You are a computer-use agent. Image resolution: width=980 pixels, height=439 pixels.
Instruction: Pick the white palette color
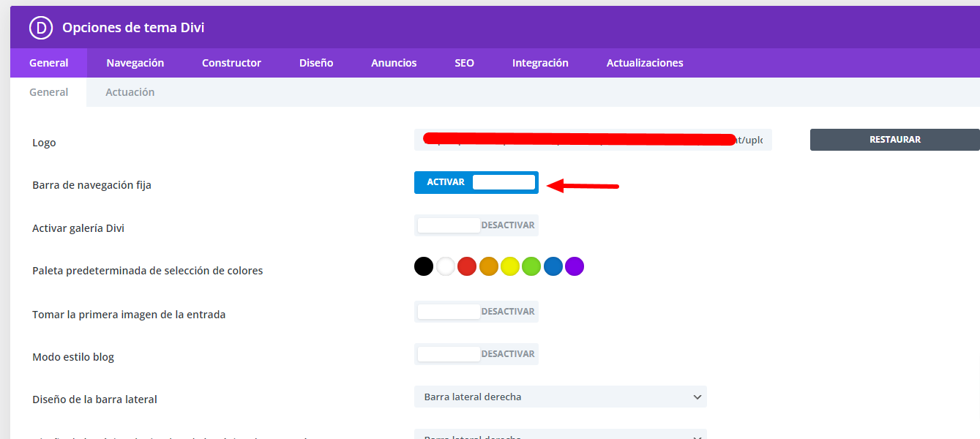[446, 266]
